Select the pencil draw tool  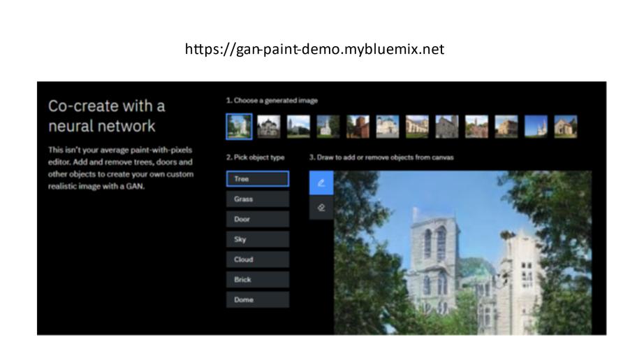tap(321, 183)
